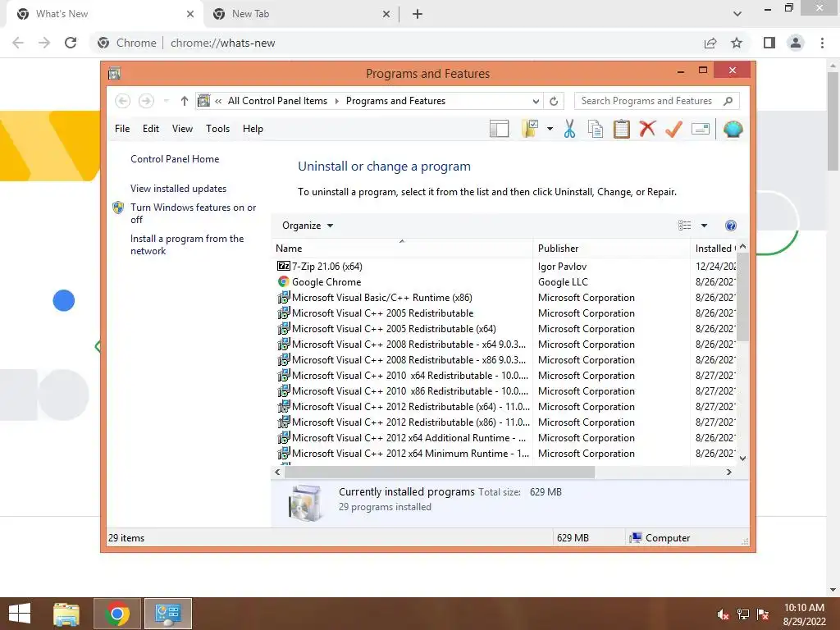The image size is (840, 630).
Task: Click the vertical scrollbar down arrow in list
Action: 742,458
